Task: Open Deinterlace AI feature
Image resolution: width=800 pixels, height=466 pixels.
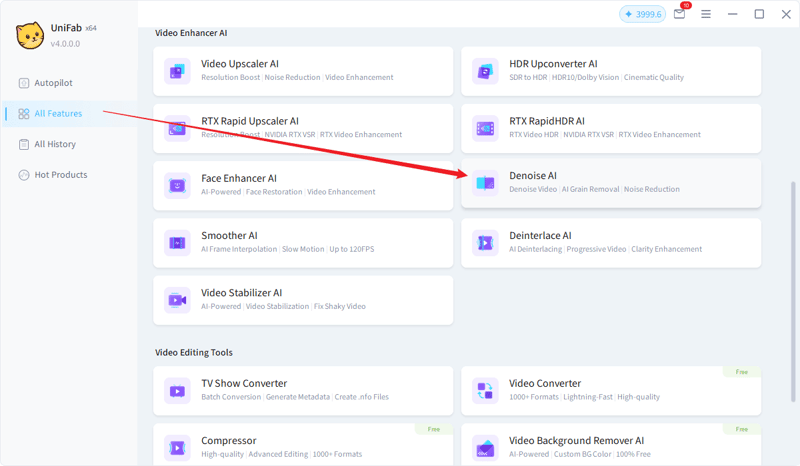Action: tap(611, 242)
